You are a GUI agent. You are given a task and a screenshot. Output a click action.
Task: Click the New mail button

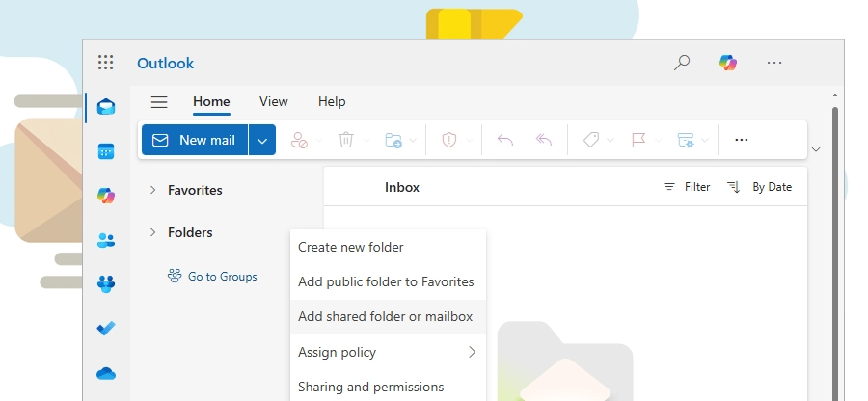tap(195, 140)
